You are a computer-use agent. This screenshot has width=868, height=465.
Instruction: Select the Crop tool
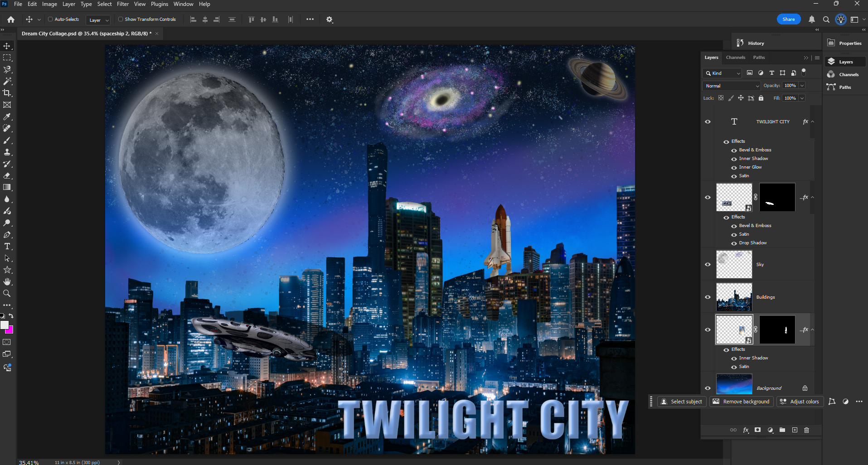(x=7, y=93)
